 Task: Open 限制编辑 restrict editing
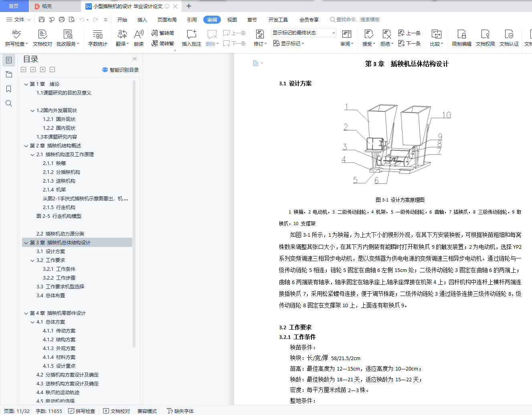point(462,38)
